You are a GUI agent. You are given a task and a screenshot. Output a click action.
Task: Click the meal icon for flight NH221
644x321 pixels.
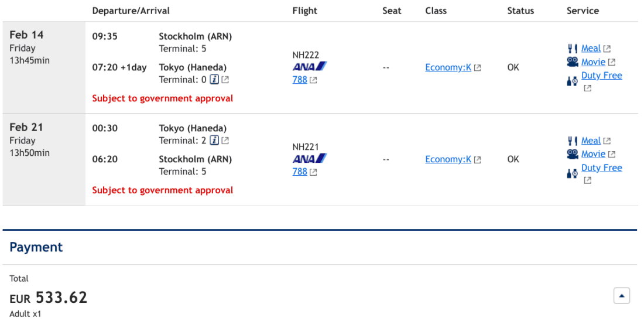coord(573,141)
